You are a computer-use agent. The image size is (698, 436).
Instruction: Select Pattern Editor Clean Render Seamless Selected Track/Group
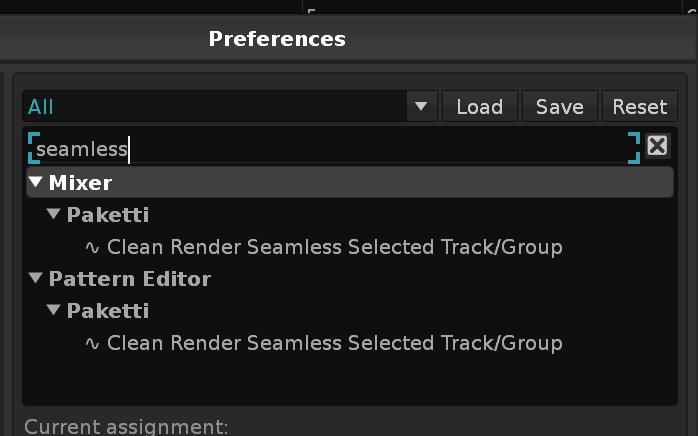[335, 343]
